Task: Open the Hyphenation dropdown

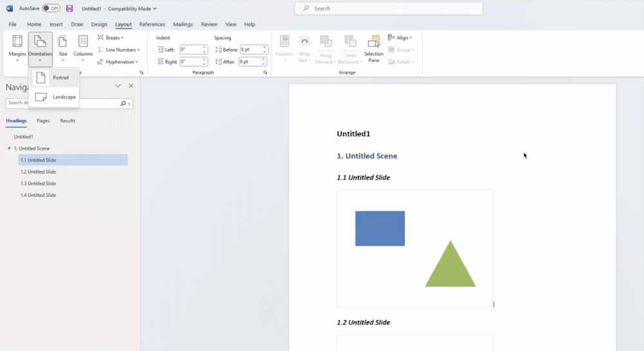Action: tap(117, 62)
